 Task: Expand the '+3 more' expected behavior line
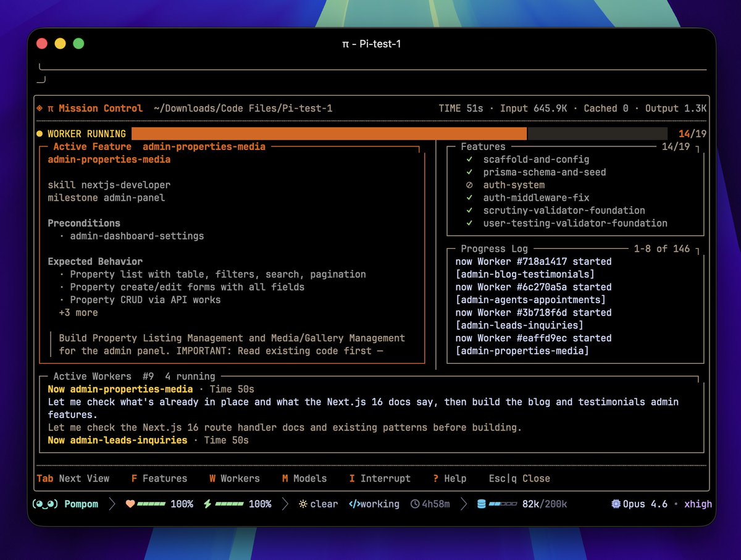78,312
